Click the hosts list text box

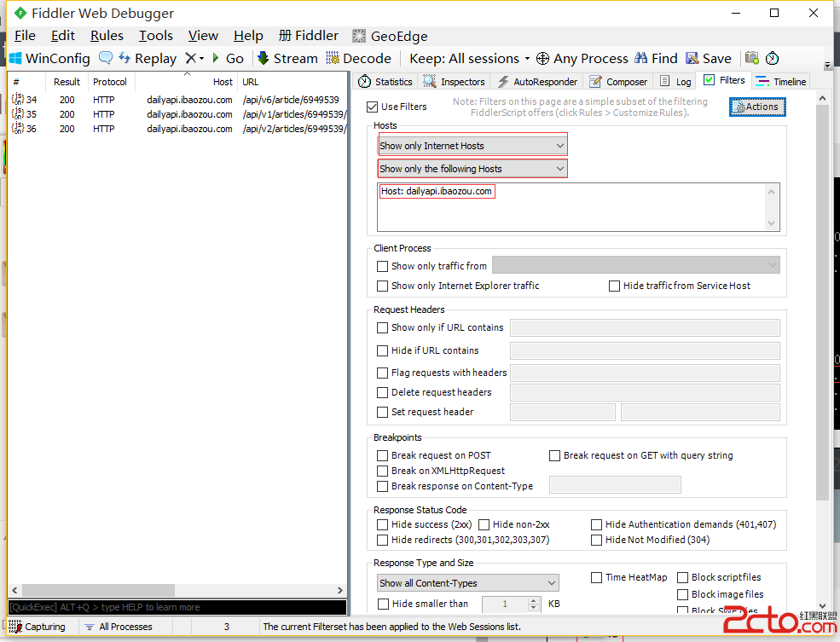(x=578, y=207)
